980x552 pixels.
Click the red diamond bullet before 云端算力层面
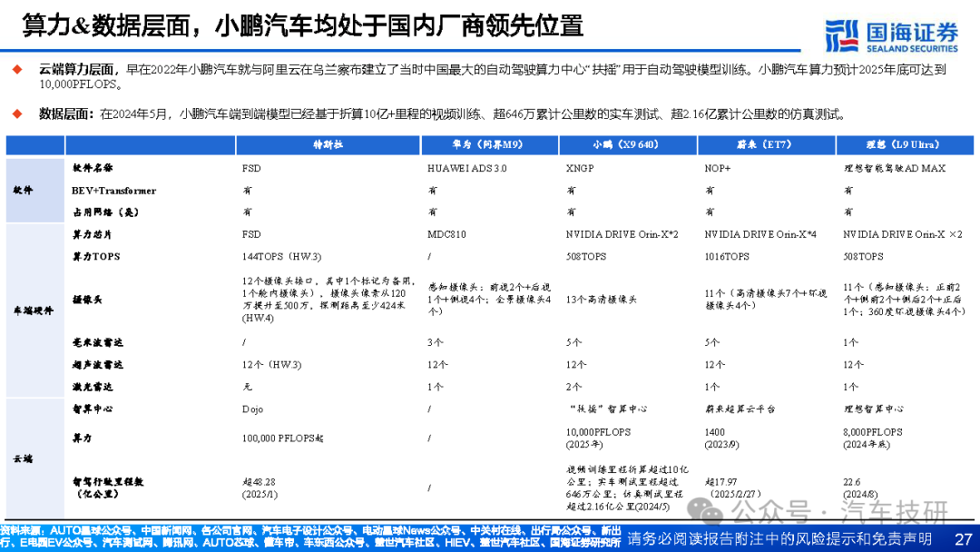pos(17,69)
